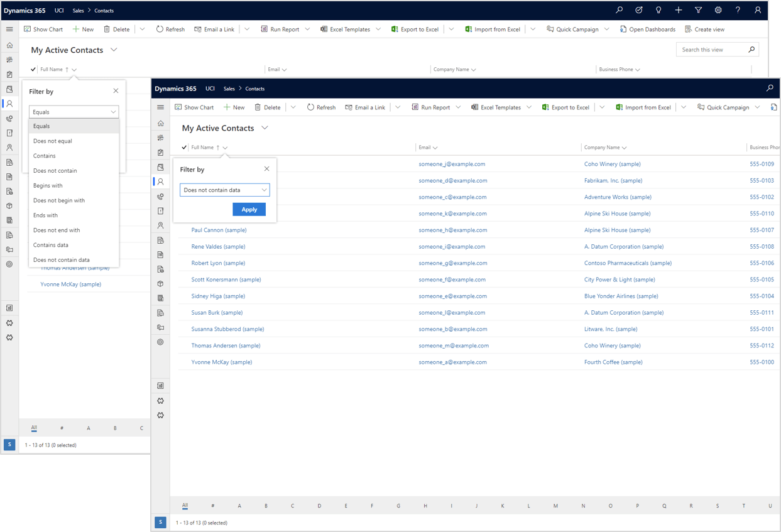Open the site map hamburger menu
This screenshot has height=532, width=781.
coord(9,28)
